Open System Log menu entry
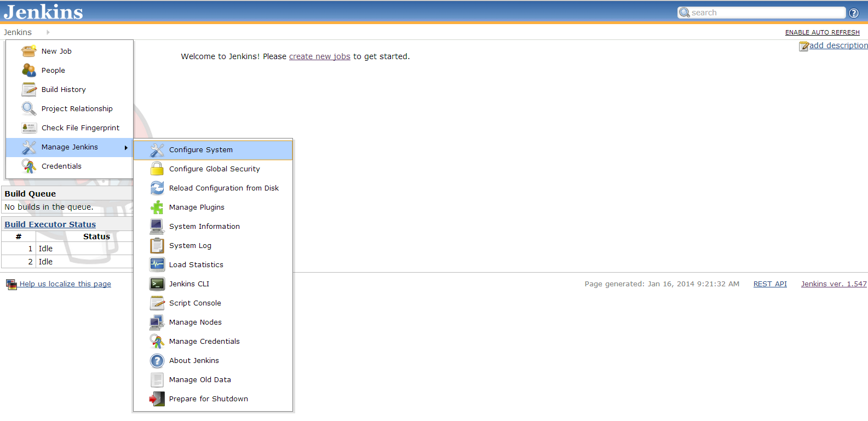Screen dimensions: 868x421 pyautogui.click(x=213, y=246)
